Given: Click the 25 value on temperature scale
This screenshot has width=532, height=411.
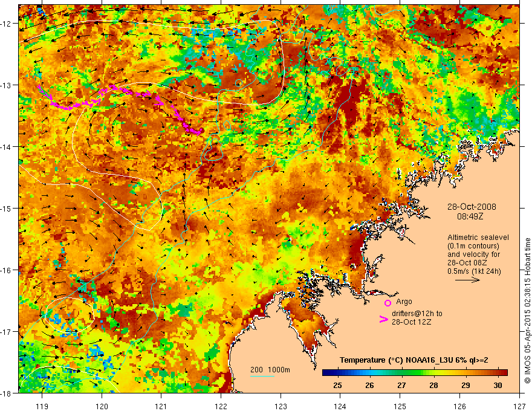Looking at the screenshot, I should click(x=337, y=386).
